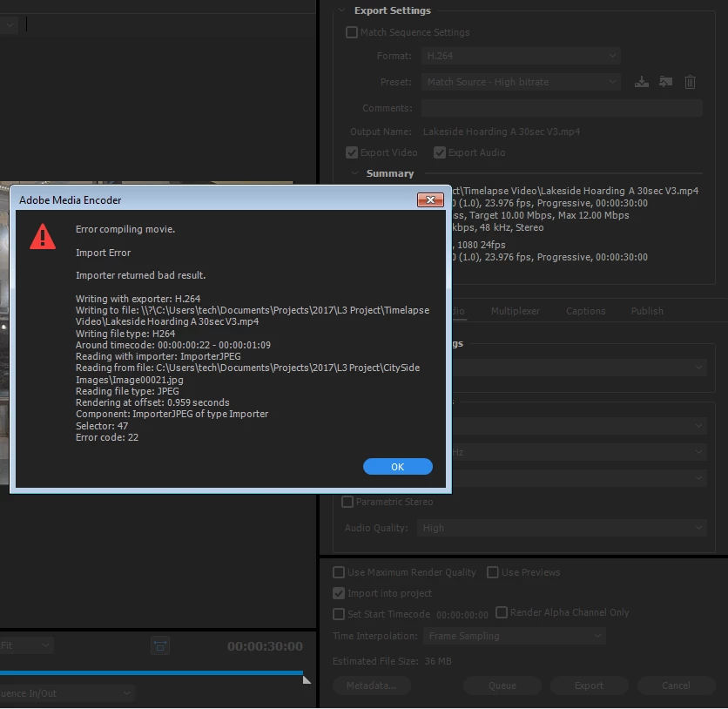Save preset icon next to Preset dropdown
Image resolution: width=728 pixels, height=709 pixels.
tap(642, 82)
